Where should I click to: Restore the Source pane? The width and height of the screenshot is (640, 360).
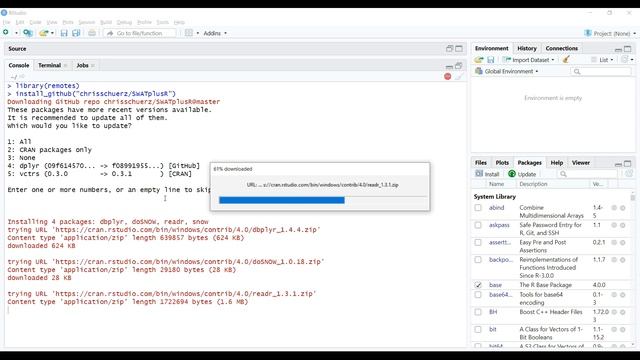point(450,49)
